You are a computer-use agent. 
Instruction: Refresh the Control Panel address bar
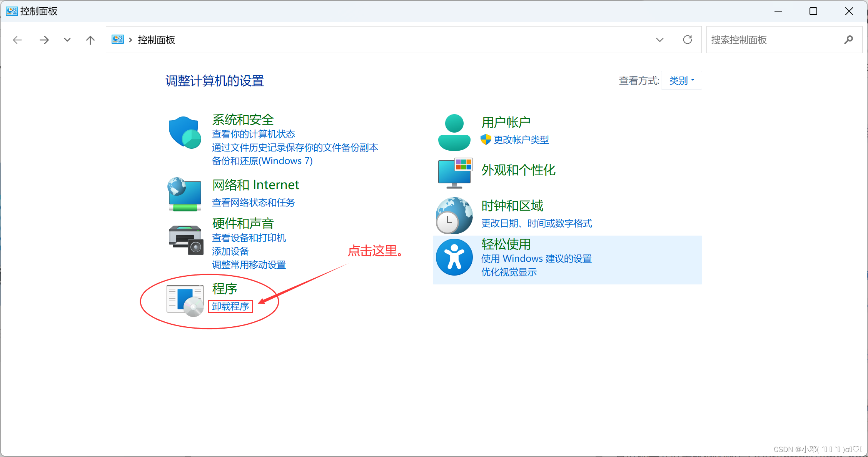[x=687, y=40]
